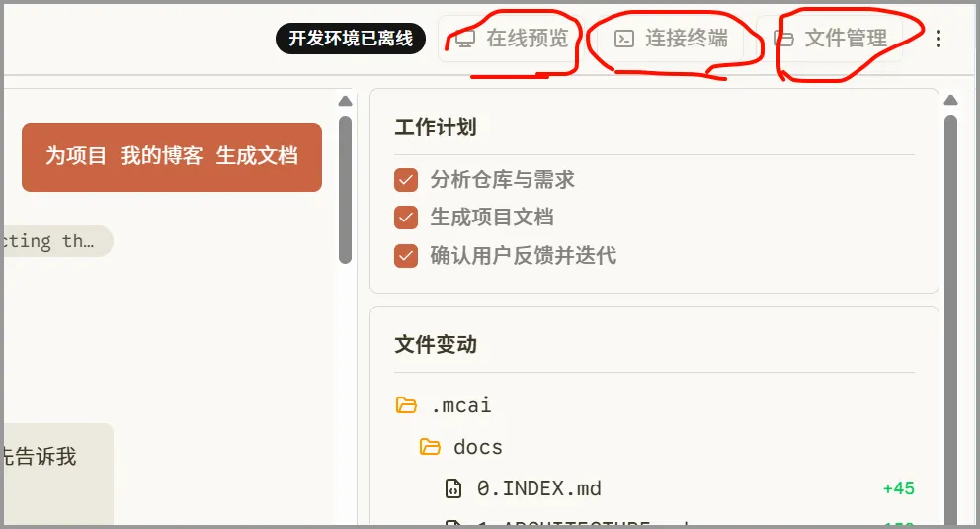Viewport: 980px width, 529px height.
Task: Open the 在线预览 tab
Action: tap(512, 39)
